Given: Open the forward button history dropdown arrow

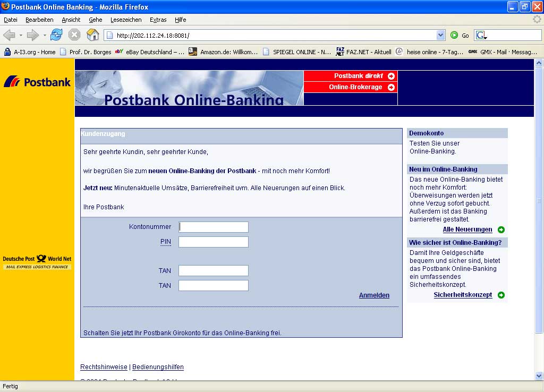Looking at the screenshot, I should (45, 35).
